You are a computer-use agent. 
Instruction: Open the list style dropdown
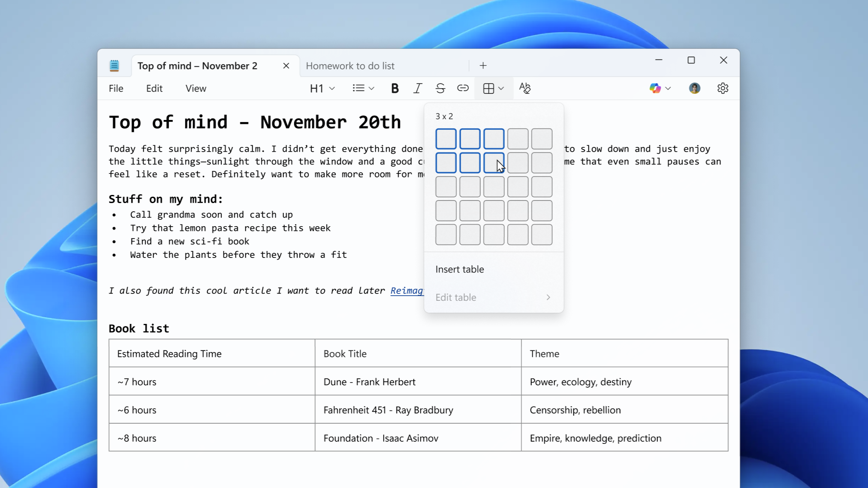[363, 88]
